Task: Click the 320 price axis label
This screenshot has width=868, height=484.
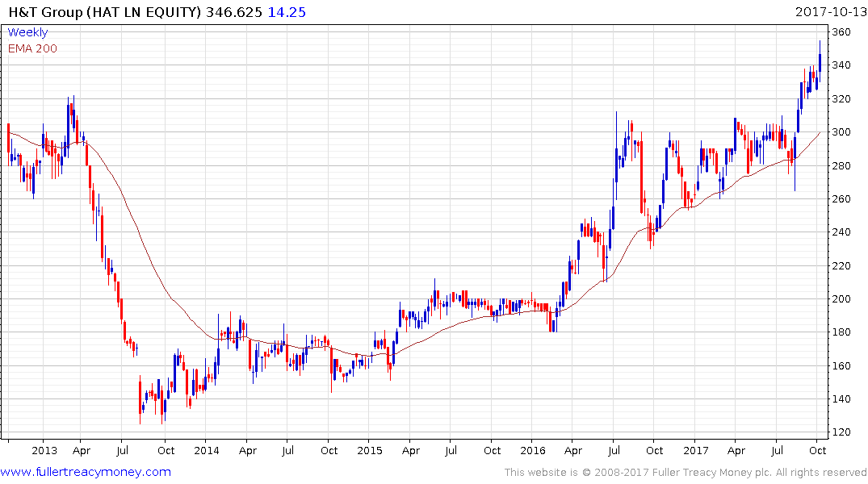Action: [x=841, y=99]
